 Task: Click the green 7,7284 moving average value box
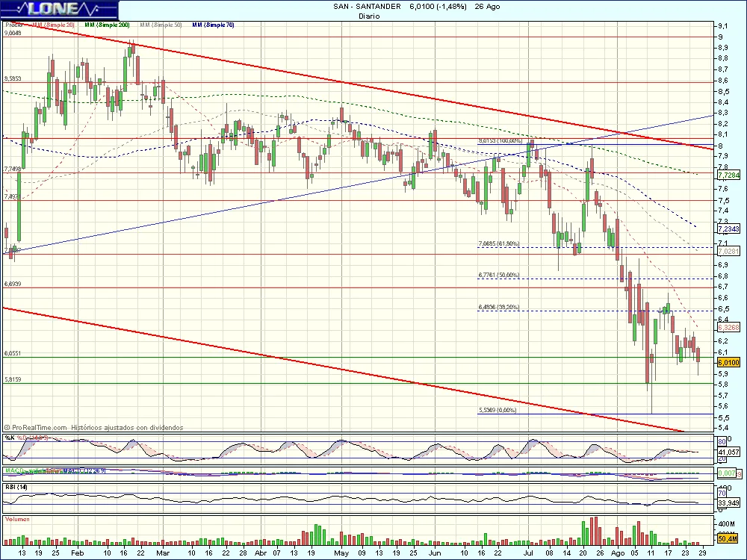coord(728,175)
